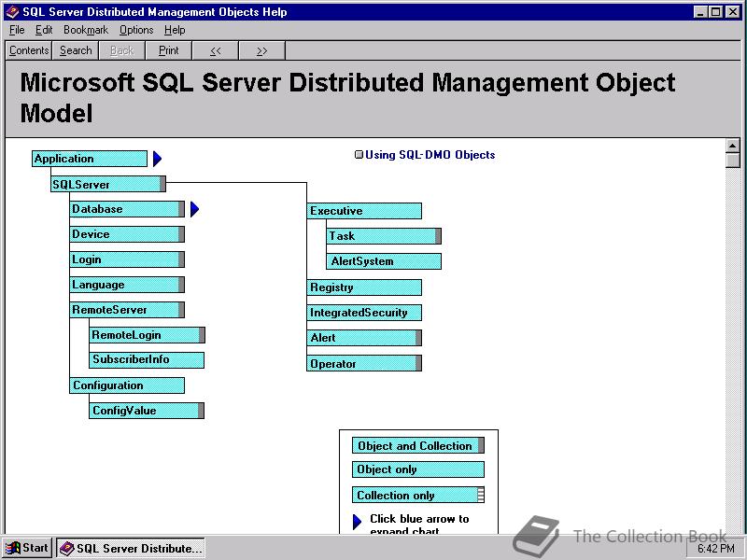Select the Operator object box
This screenshot has width=747, height=560.
coord(364,364)
